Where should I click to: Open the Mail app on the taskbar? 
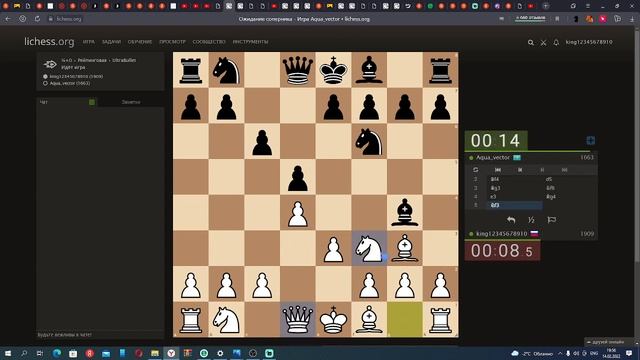[106, 353]
